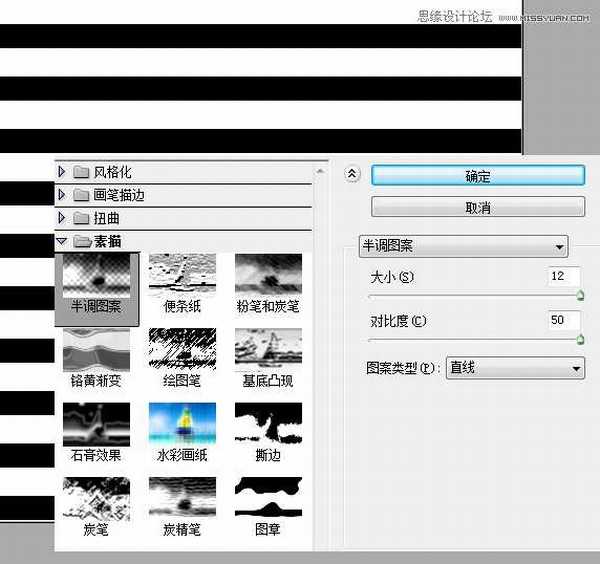Click the 大小 value input field

tap(563, 276)
